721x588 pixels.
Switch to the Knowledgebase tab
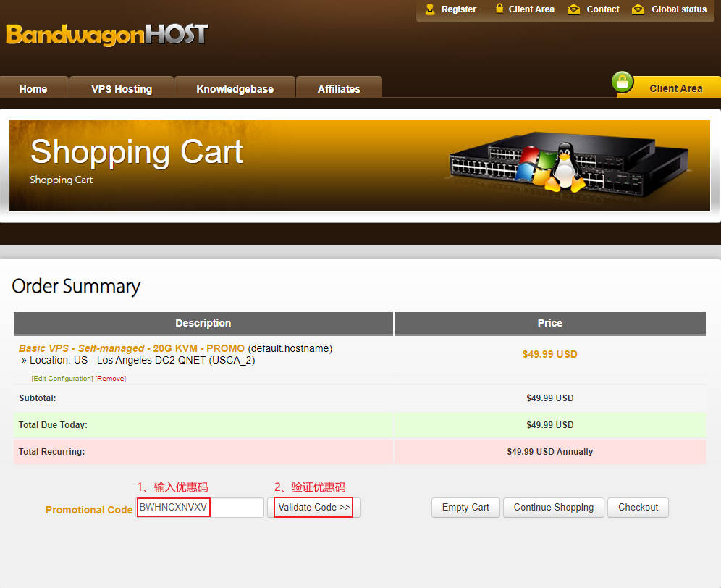(x=235, y=89)
